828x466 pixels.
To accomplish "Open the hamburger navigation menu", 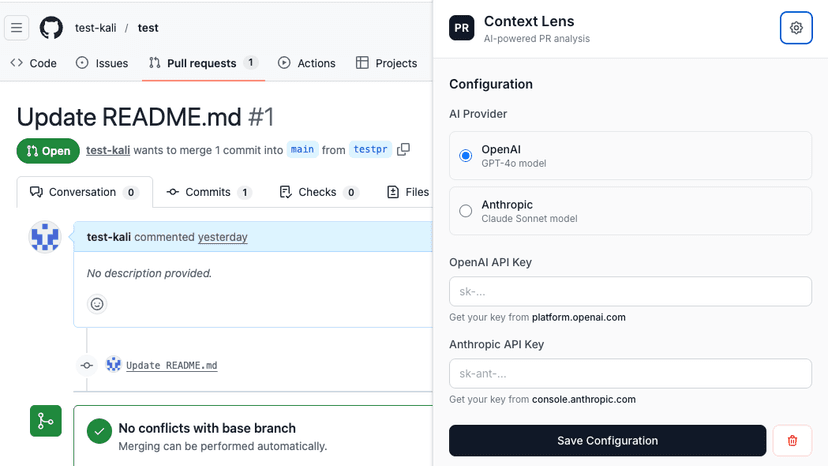I will click(x=16, y=27).
